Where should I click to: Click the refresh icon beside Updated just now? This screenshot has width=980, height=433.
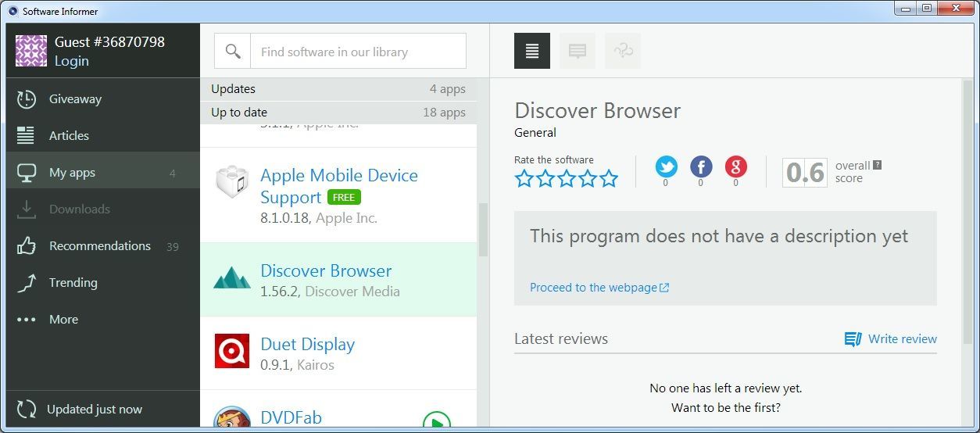pos(27,410)
